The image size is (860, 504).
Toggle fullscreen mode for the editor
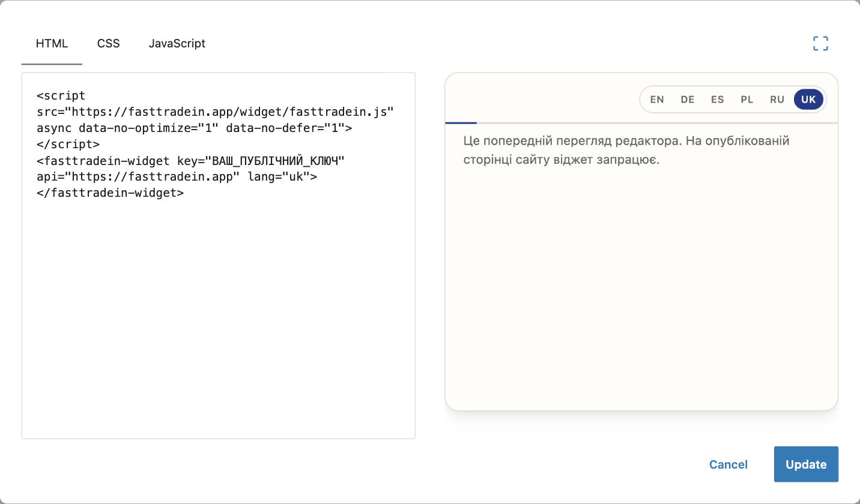820,43
